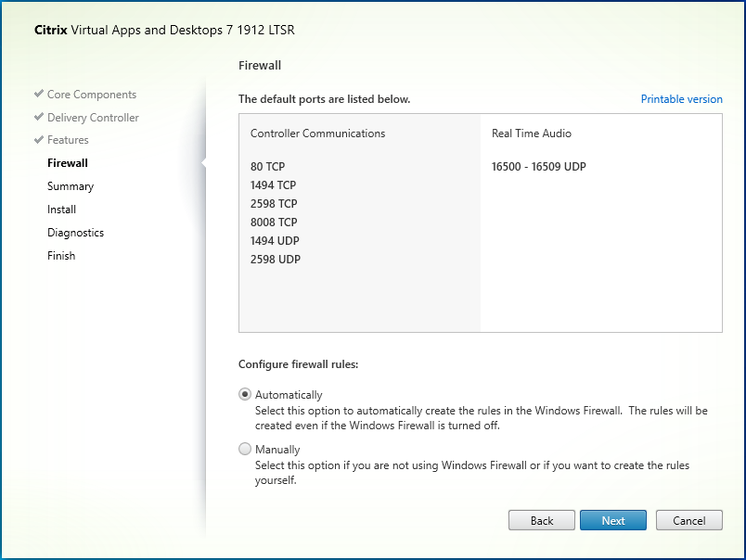Image resolution: width=746 pixels, height=560 pixels.
Task: Click the Controller Communications heading
Action: click(x=317, y=134)
